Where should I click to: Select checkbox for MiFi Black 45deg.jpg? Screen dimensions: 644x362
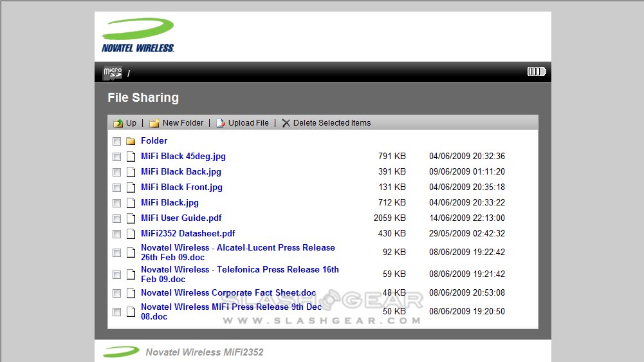coord(116,157)
